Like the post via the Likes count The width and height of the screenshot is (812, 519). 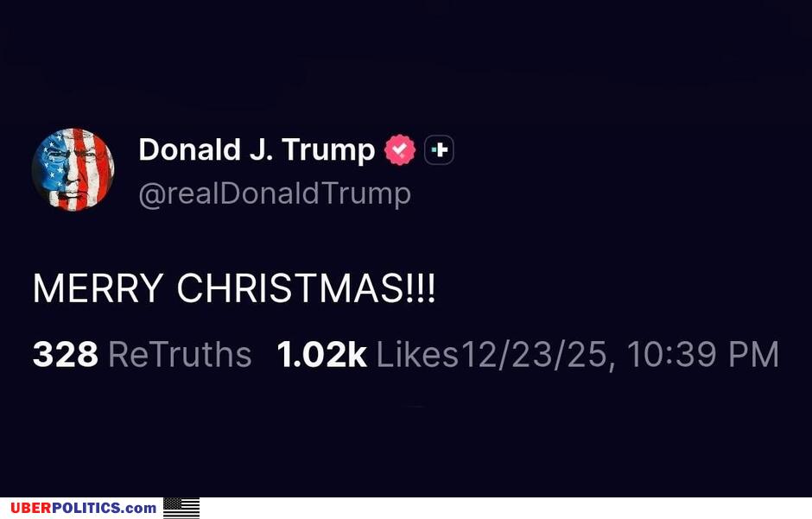point(321,354)
